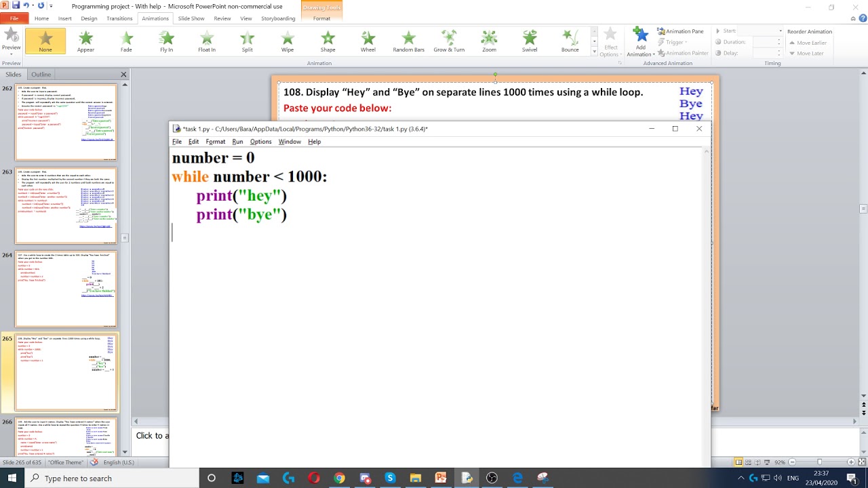
Task: Apply the Fade animation effect
Action: [126, 41]
